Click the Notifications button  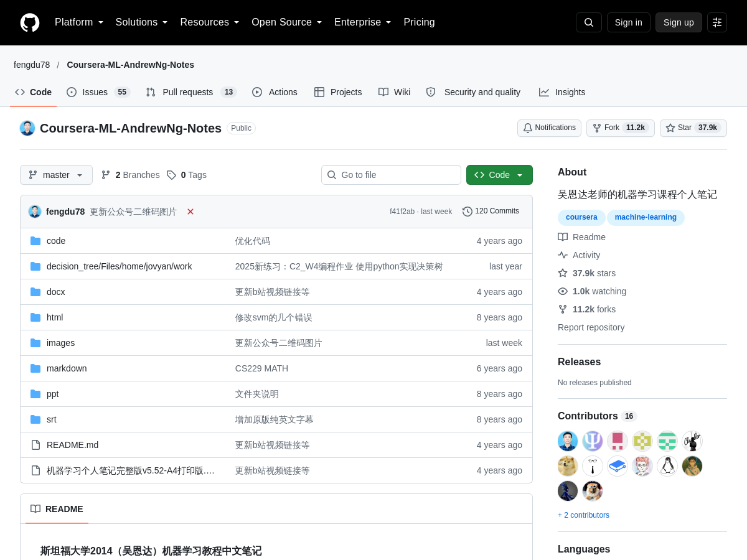coord(549,128)
